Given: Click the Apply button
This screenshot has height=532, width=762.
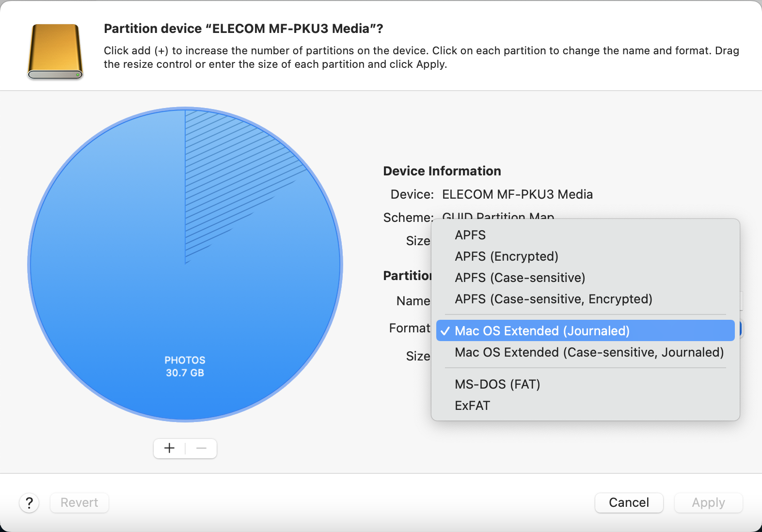Looking at the screenshot, I should 708,503.
